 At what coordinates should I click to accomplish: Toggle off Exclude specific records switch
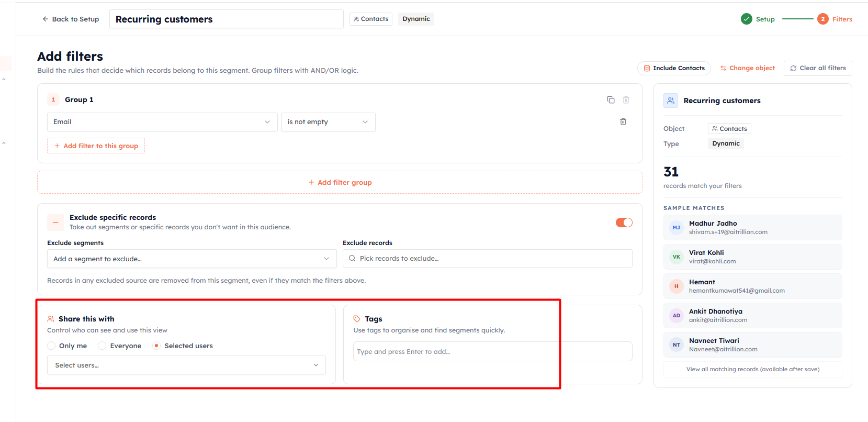pyautogui.click(x=624, y=223)
